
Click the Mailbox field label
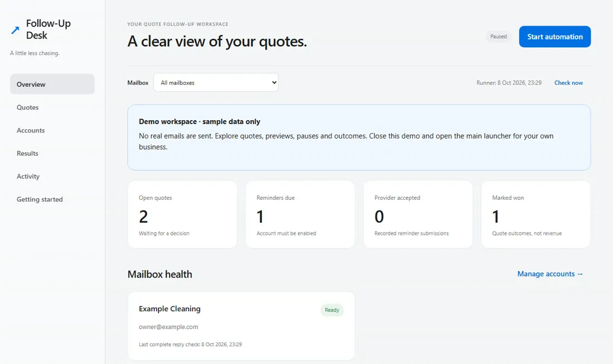pyautogui.click(x=138, y=83)
